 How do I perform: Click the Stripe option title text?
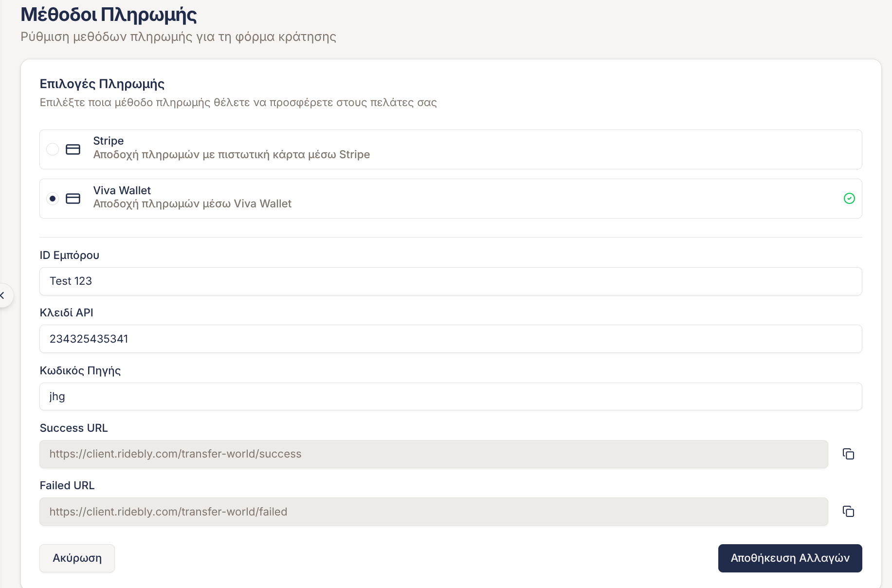(109, 141)
